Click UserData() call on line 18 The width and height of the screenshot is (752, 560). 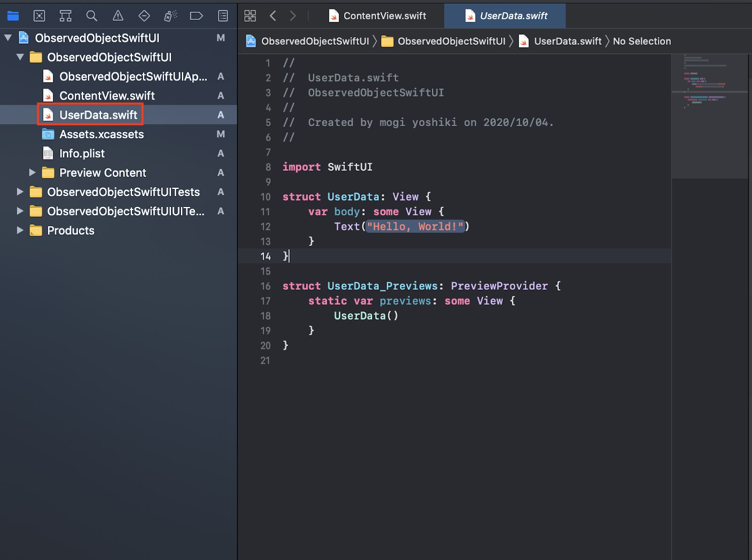pyautogui.click(x=366, y=316)
